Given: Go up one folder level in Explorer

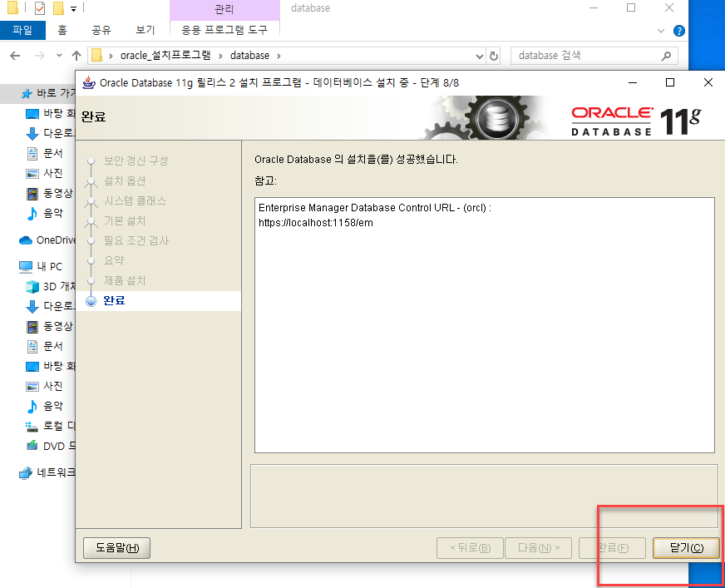Looking at the screenshot, I should tap(76, 56).
